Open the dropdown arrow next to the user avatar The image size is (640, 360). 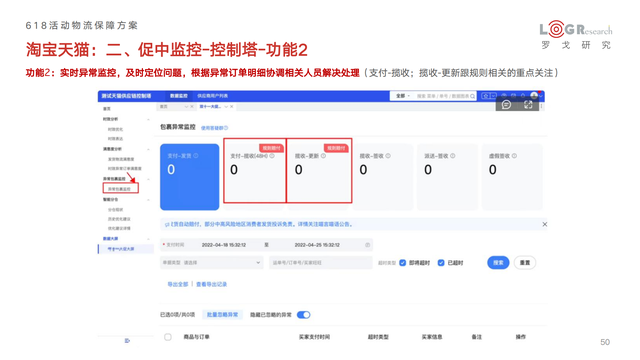point(541,96)
